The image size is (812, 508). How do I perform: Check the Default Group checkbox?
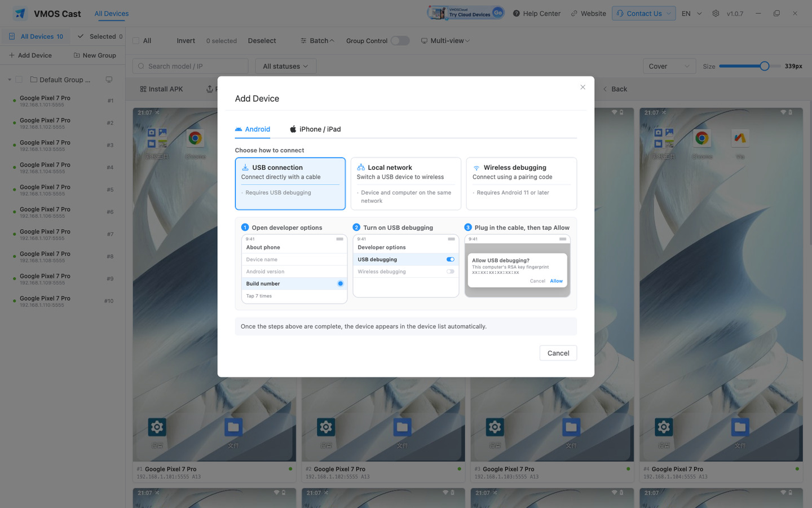point(19,80)
